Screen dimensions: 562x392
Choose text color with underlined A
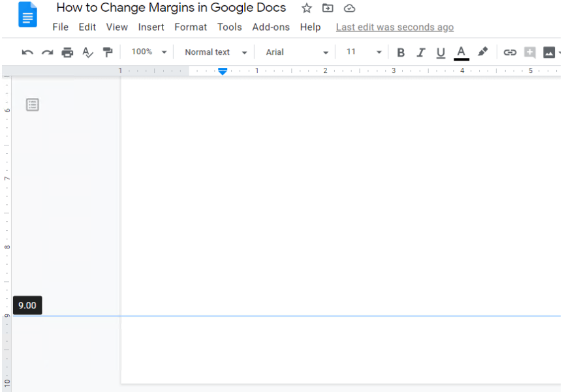[461, 52]
